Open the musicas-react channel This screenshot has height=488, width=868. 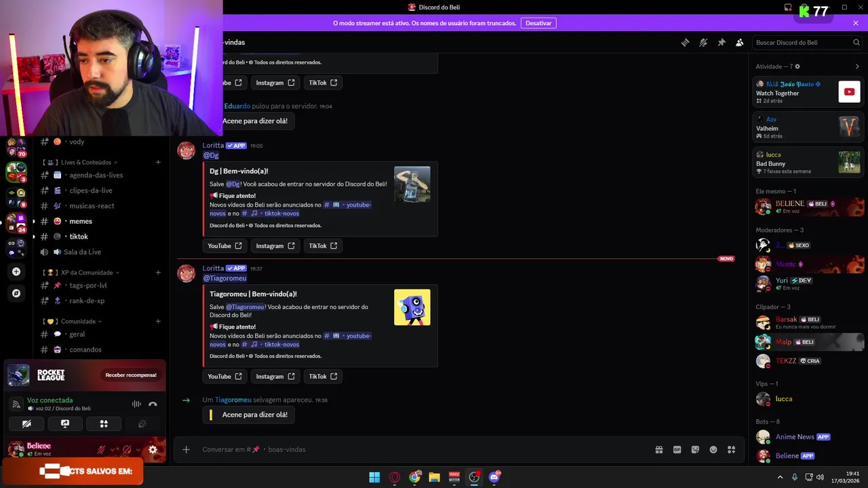[100, 206]
